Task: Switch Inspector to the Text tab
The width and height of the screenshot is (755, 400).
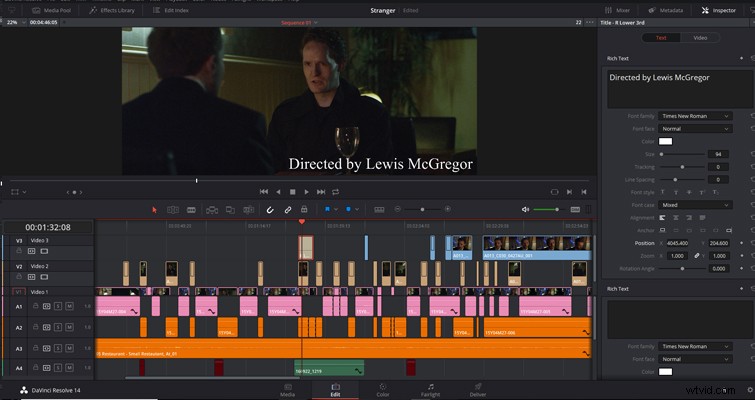Action: tap(661, 38)
